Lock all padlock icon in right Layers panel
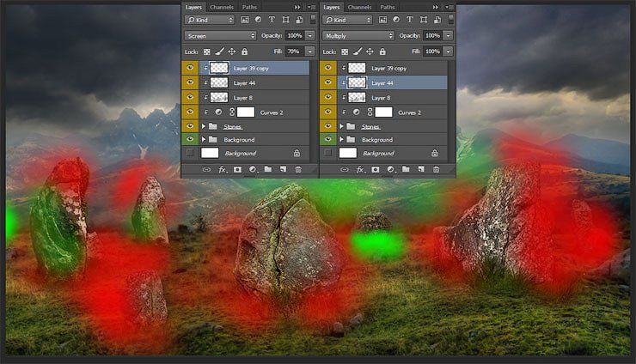The width and height of the screenshot is (636, 364). tap(382, 52)
